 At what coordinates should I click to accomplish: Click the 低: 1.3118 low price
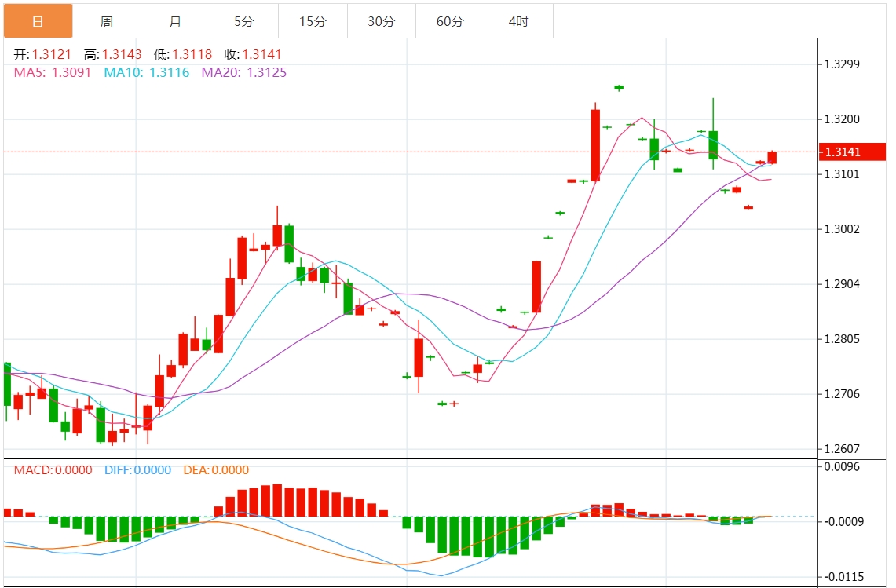pyautogui.click(x=183, y=54)
